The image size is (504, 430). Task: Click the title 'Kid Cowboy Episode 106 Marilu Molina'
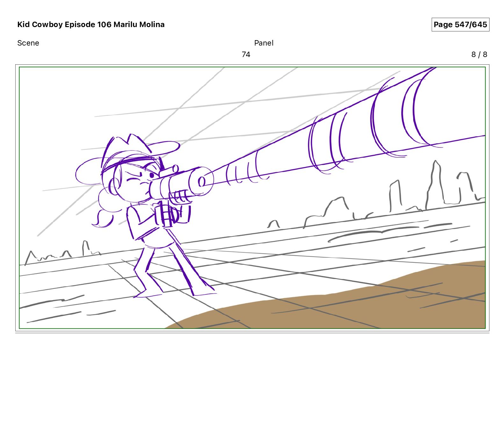click(x=91, y=25)
